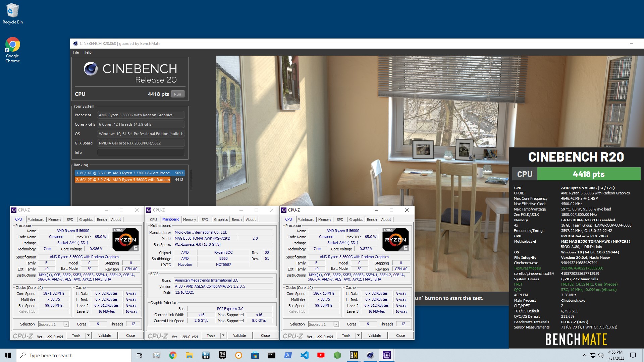This screenshot has height=362, width=644.
Task: Switch to Cinebench via its taskbar icon
Action: pos(370,355)
